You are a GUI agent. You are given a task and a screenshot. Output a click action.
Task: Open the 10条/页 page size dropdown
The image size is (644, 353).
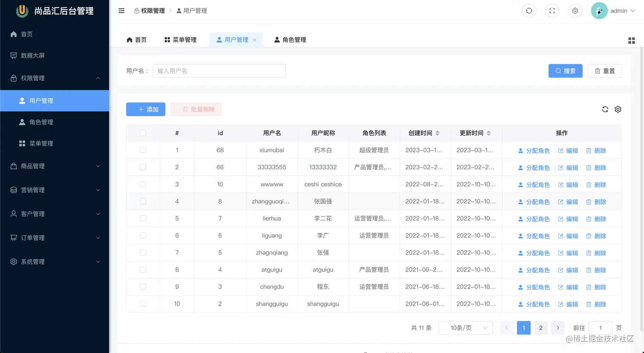click(x=466, y=328)
